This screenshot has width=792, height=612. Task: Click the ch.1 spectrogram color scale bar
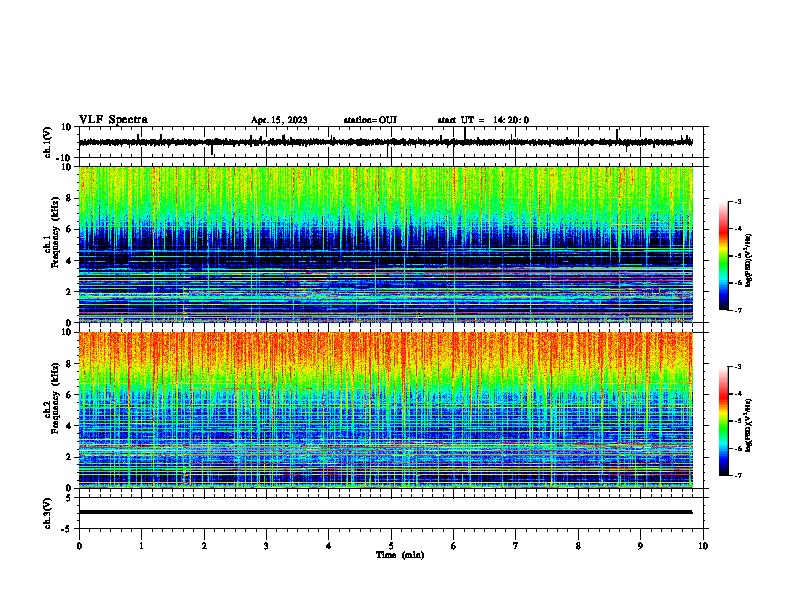point(723,256)
